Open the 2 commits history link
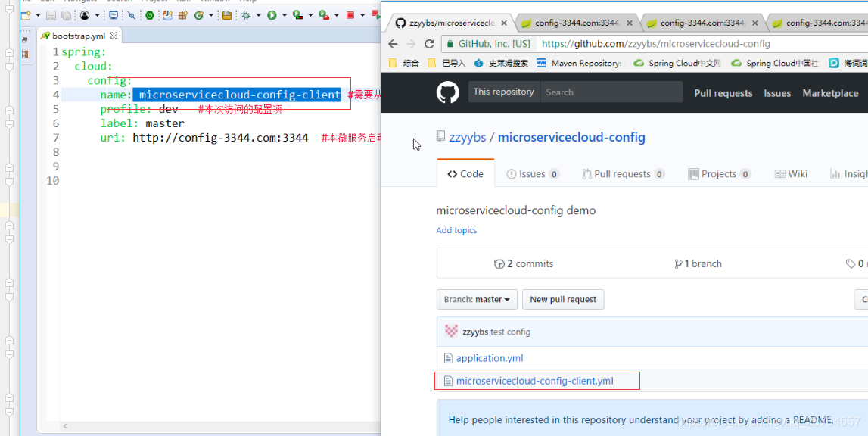 (x=523, y=263)
